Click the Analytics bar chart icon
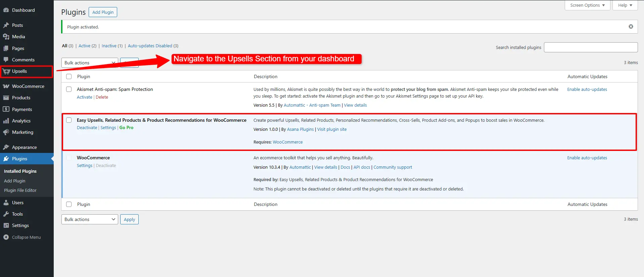Image resolution: width=644 pixels, height=277 pixels. point(6,121)
